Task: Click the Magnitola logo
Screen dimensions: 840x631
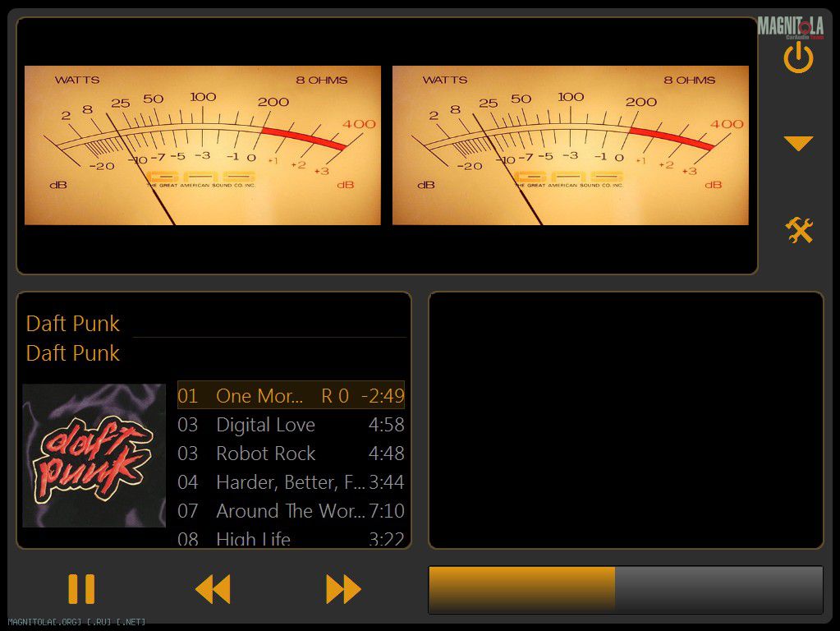Action: 790,27
